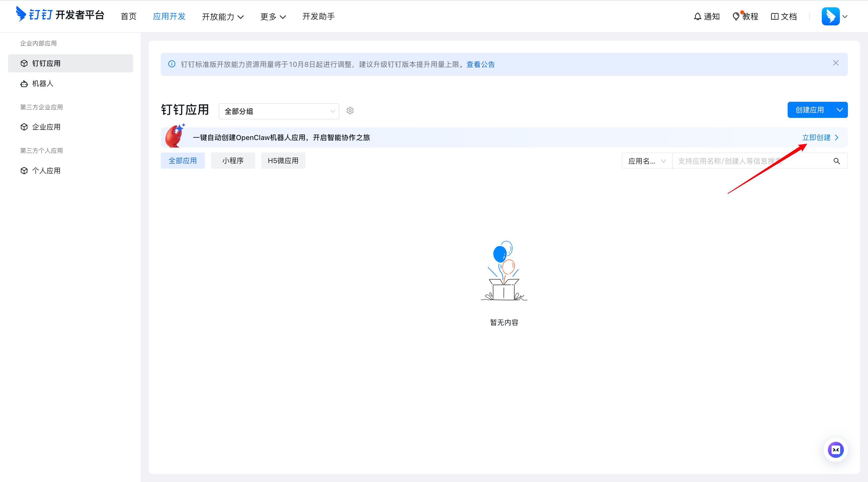Click the user avatar icon
This screenshot has width=868, height=482.
(x=831, y=16)
